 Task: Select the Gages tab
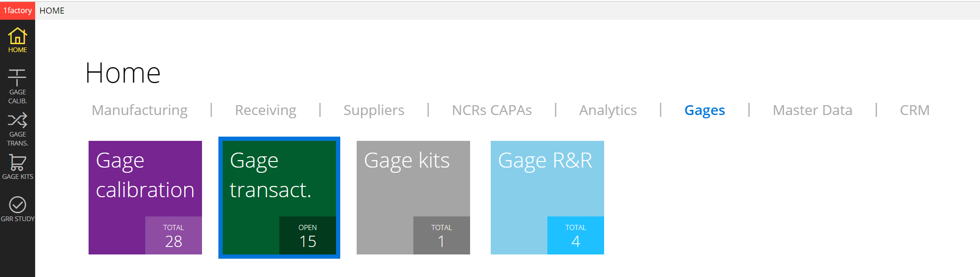click(x=704, y=110)
